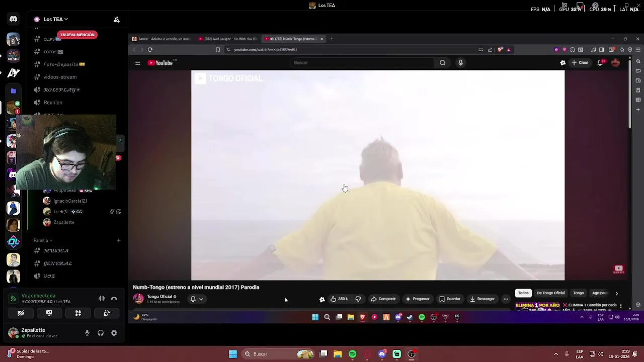Viewport: 644px width, 362px height.
Task: Select the Numb-Tongo browser tab
Action: (293, 39)
